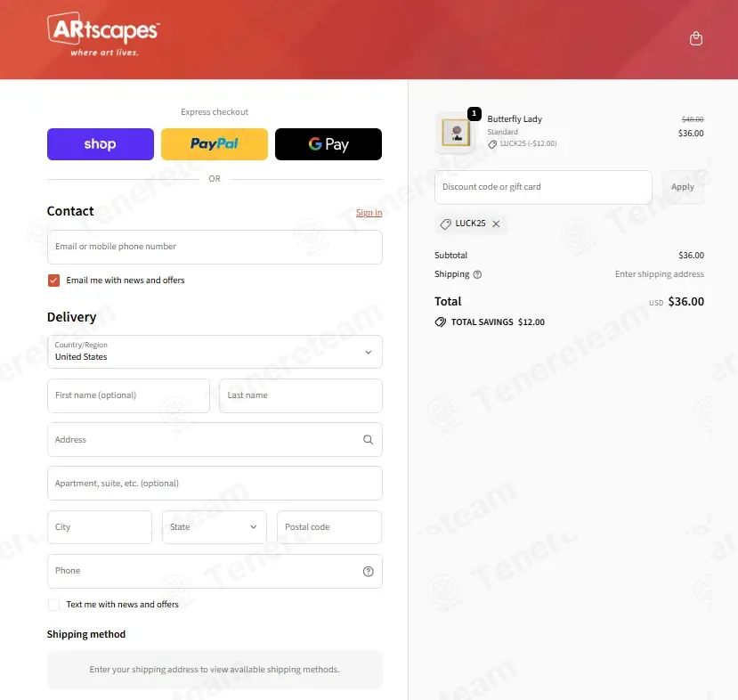Focus the discount code or gift card field
The height and width of the screenshot is (700, 738).
coord(543,187)
